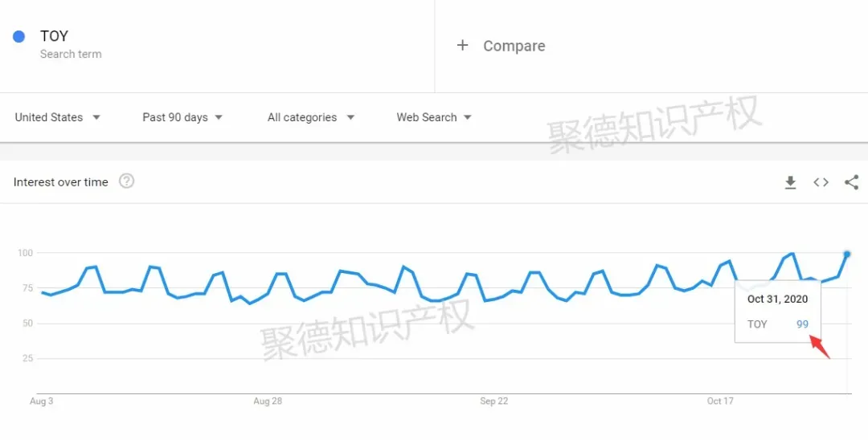Click the 100 value gridline label

26,253
